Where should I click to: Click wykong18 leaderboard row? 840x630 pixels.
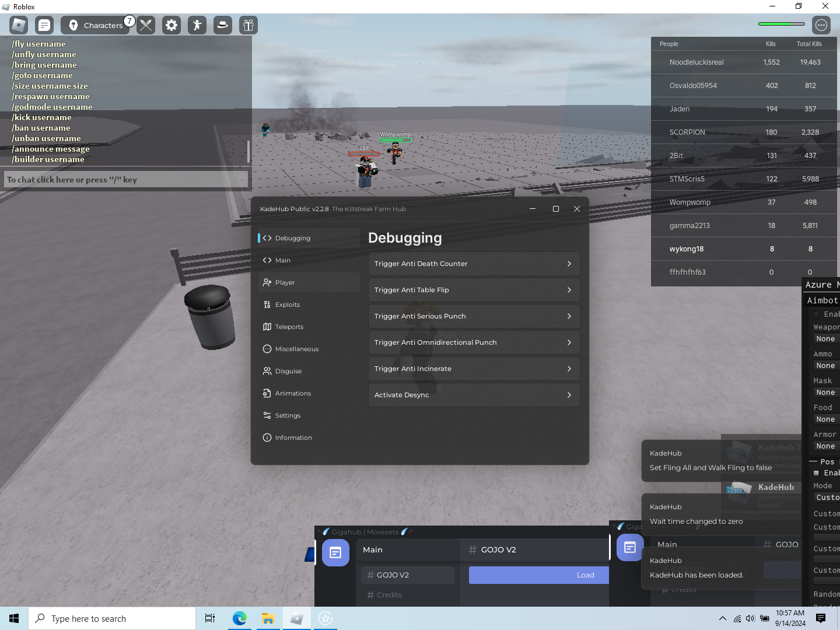click(x=744, y=249)
